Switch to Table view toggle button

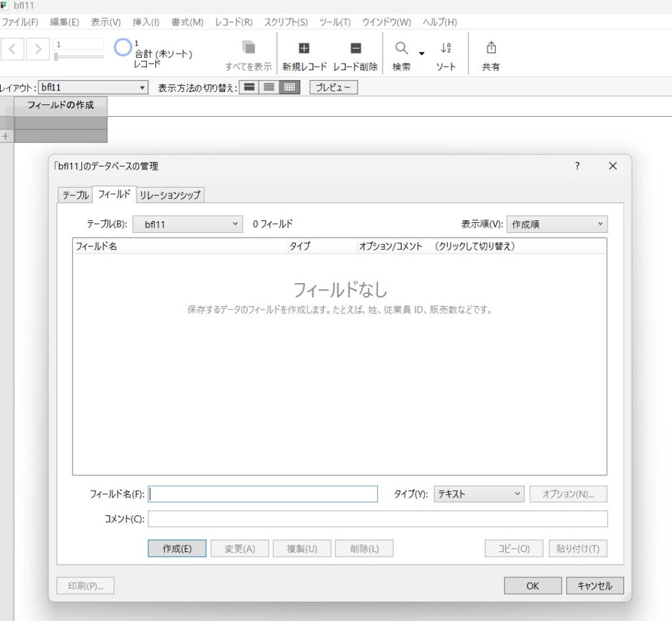click(289, 87)
